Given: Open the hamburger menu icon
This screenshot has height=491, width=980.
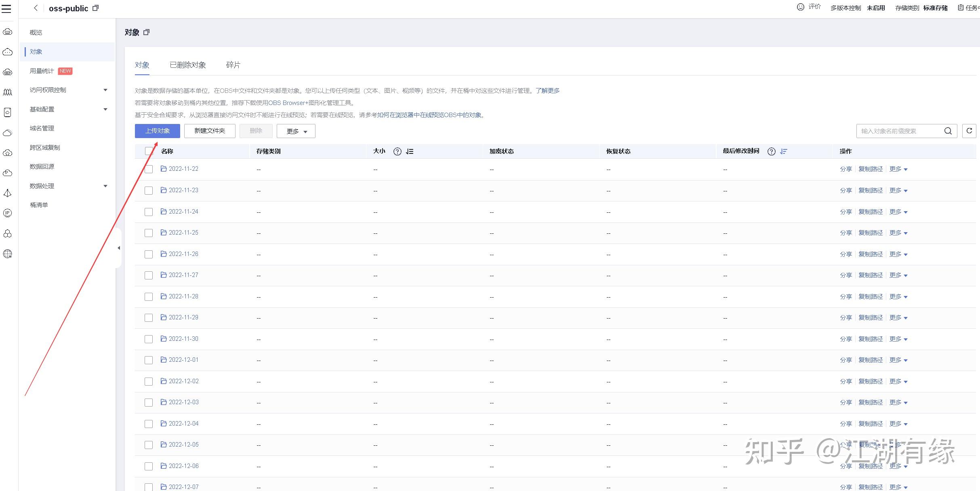Looking at the screenshot, I should pyautogui.click(x=6, y=8).
